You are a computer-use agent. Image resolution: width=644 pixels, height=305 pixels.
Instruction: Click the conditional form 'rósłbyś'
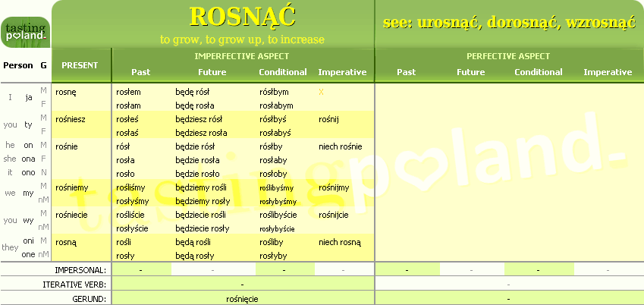click(x=273, y=120)
